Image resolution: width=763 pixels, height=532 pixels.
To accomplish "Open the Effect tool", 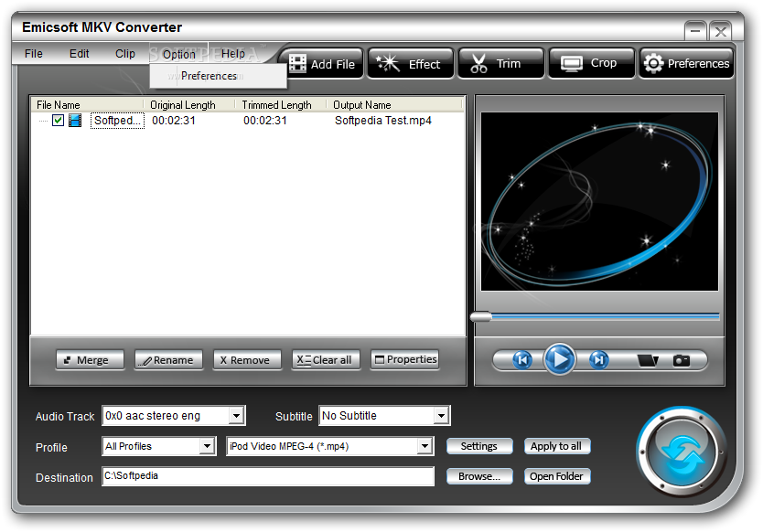I will click(411, 64).
